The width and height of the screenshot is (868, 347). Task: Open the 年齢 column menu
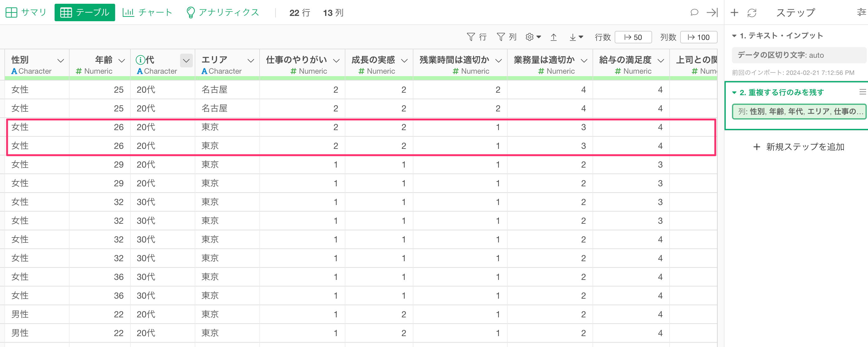[122, 61]
